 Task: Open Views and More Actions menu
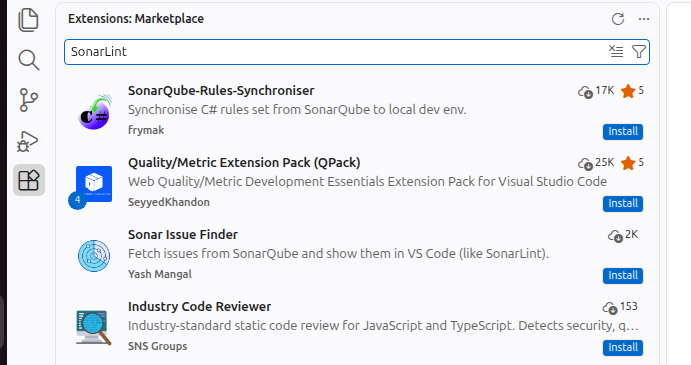[x=644, y=19]
